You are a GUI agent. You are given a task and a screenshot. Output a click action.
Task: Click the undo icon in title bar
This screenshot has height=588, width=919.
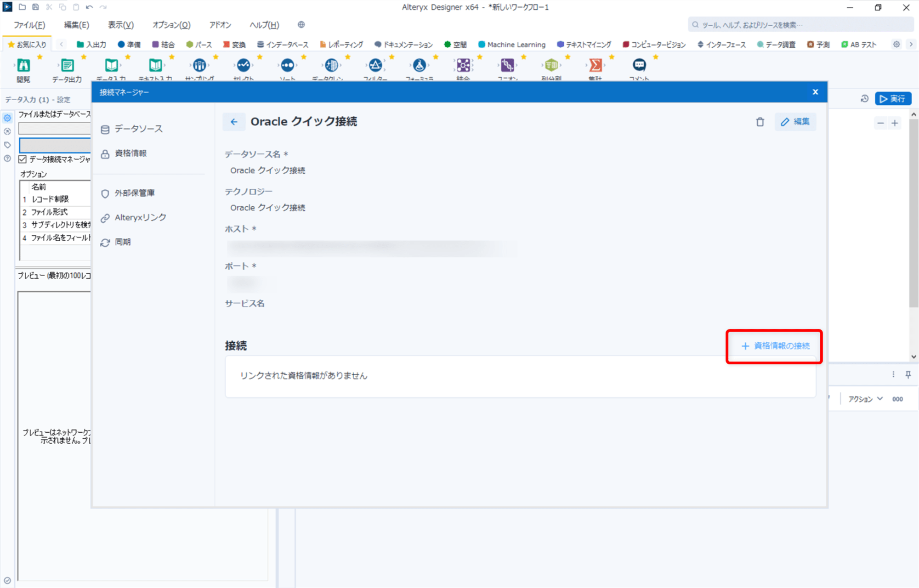tap(89, 7)
